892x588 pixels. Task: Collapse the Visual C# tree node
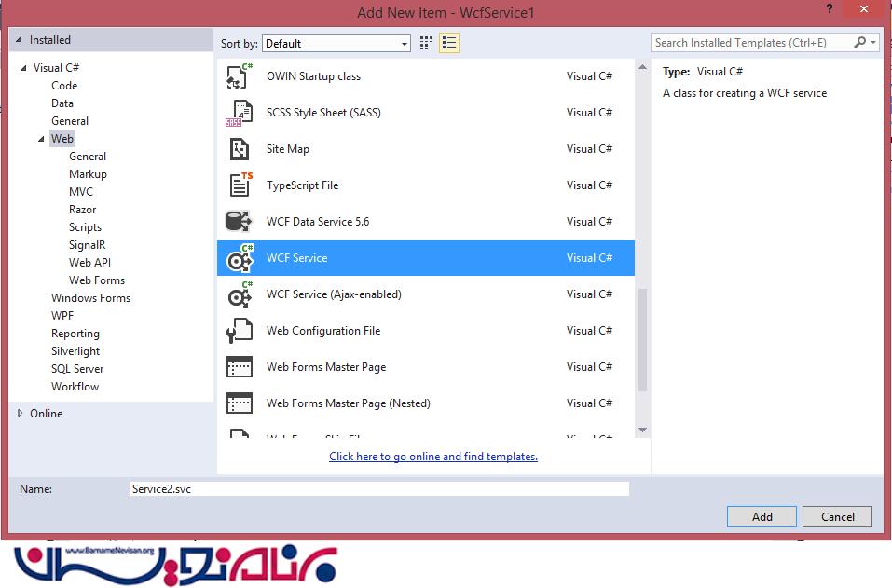coord(24,68)
